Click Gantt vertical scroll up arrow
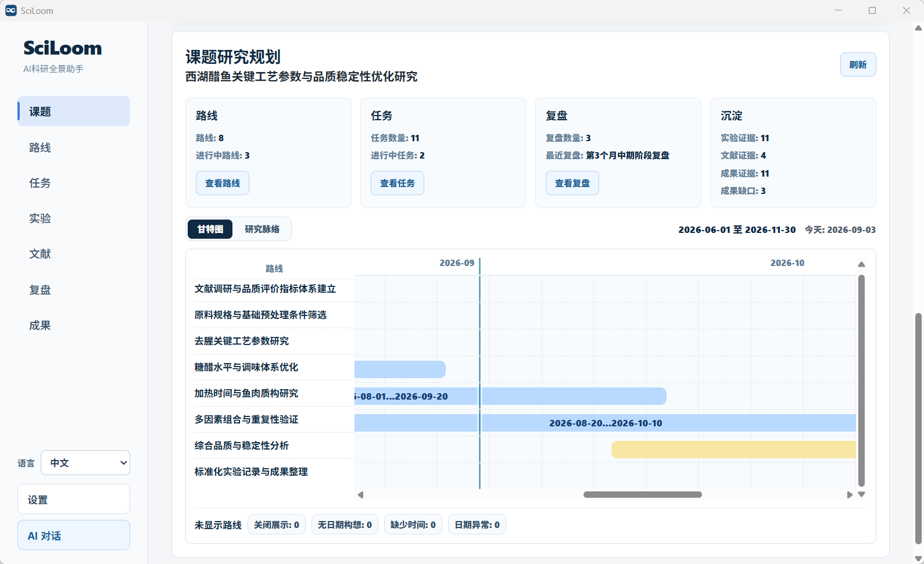The height and width of the screenshot is (564, 924). (x=861, y=264)
